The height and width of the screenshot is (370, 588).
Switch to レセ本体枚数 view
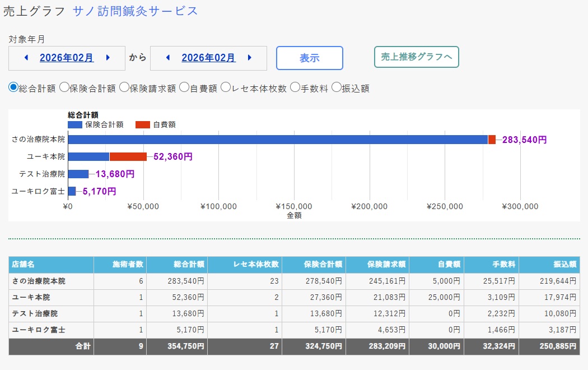(225, 87)
